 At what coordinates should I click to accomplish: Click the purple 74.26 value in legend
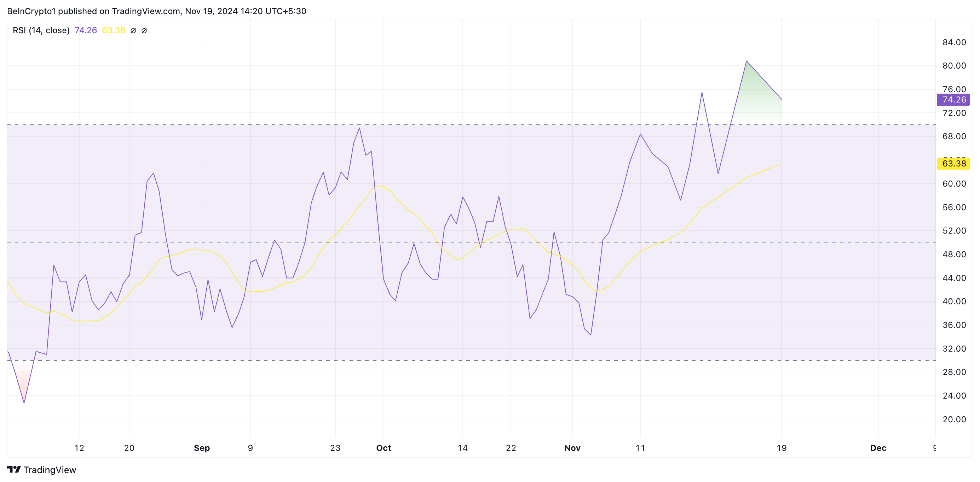(86, 30)
